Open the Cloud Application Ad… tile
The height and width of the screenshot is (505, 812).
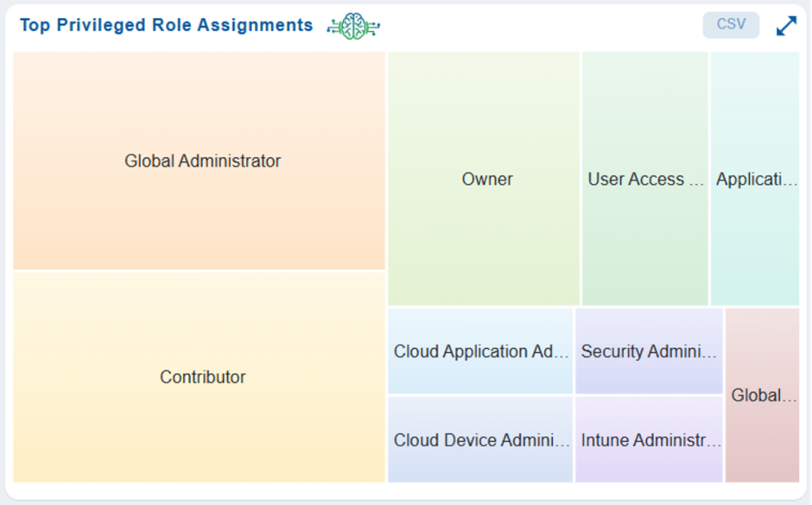pyautogui.click(x=480, y=351)
